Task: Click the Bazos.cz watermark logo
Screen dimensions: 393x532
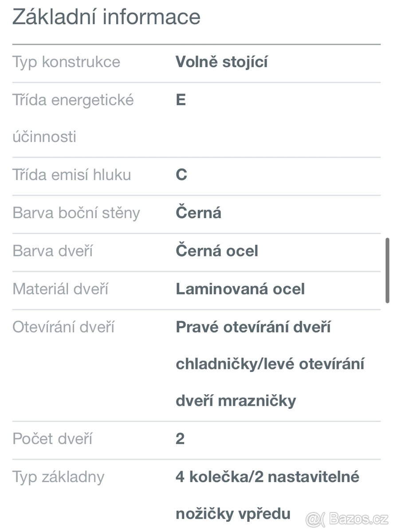Action: click(347, 518)
